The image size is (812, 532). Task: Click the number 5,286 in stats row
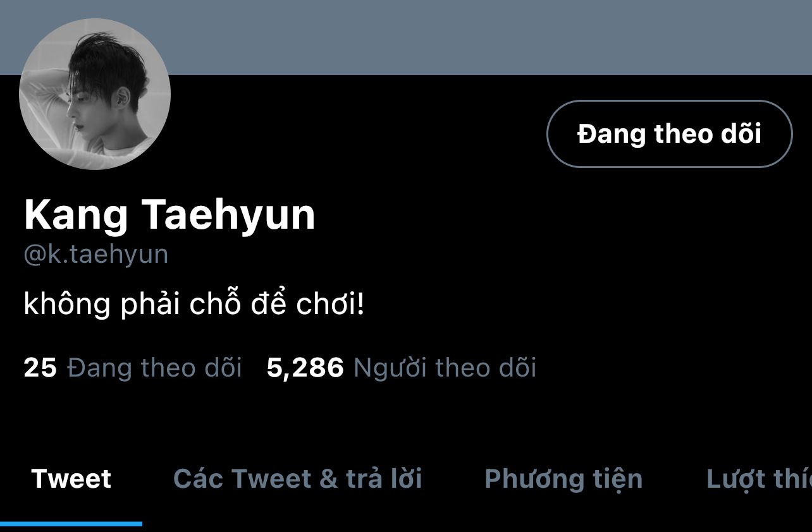click(x=305, y=368)
